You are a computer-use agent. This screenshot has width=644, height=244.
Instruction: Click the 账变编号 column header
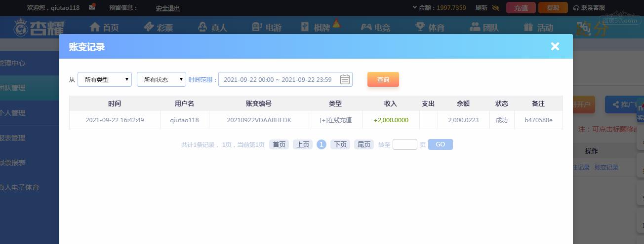259,104
